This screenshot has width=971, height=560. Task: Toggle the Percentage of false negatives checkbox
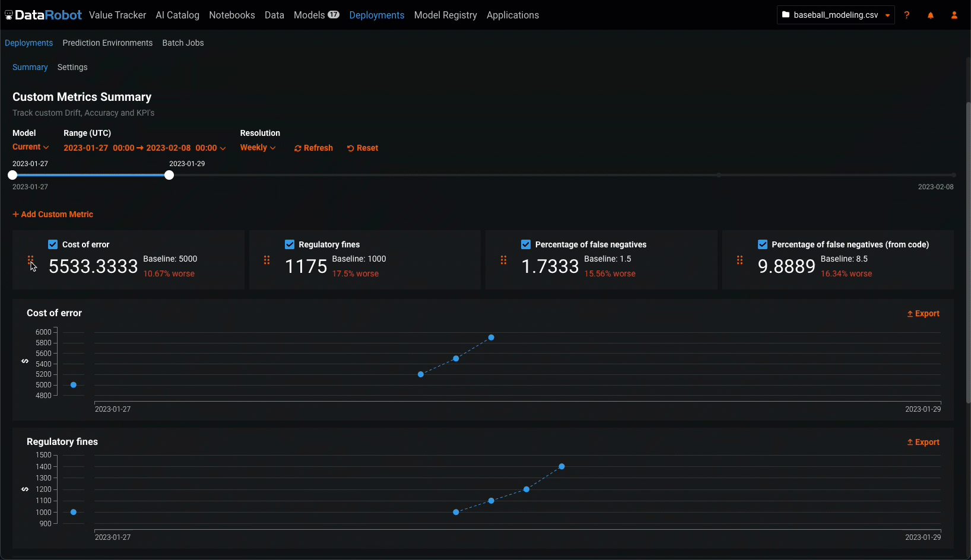click(526, 244)
